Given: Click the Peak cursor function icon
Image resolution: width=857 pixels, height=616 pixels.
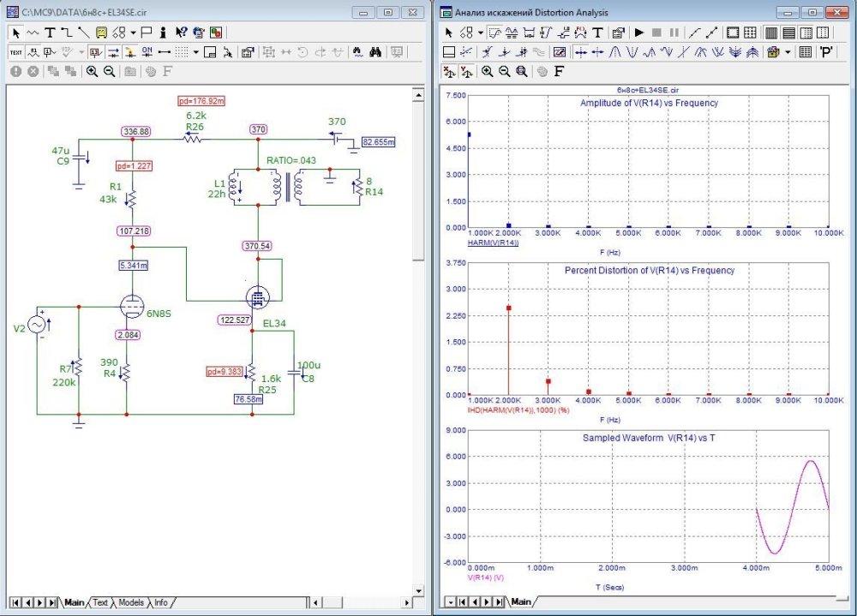Looking at the screenshot, I should tap(614, 52).
